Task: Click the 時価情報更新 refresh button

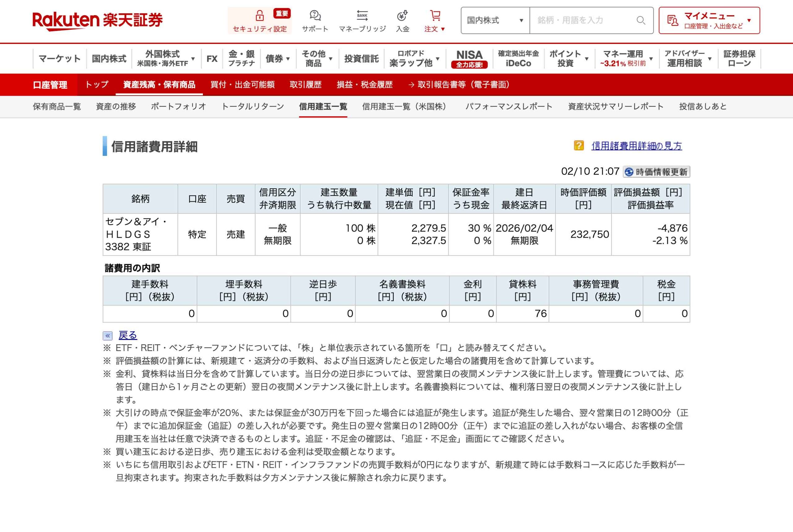Action: coord(656,172)
